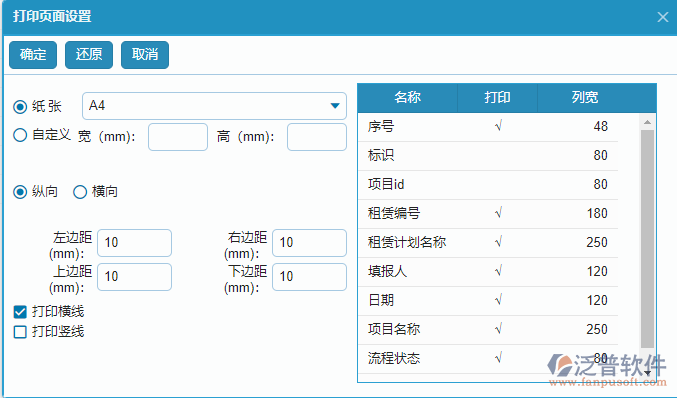This screenshot has width=677, height=398.
Task: Click column width 80 of 项目id
Action: coord(601,184)
